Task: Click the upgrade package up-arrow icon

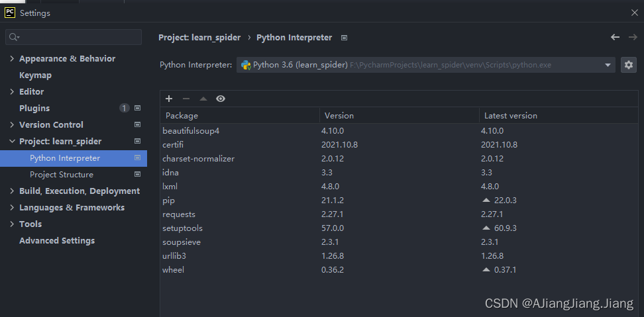Action: 203,99
